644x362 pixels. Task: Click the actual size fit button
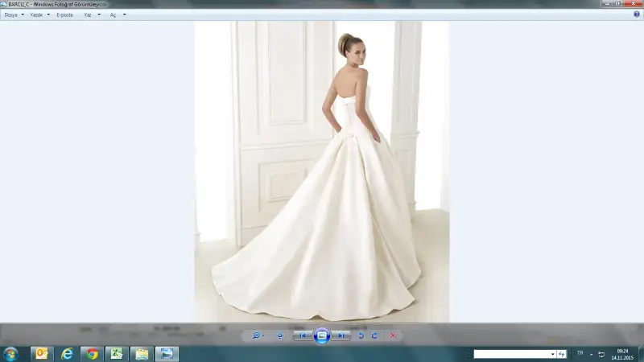(280, 335)
